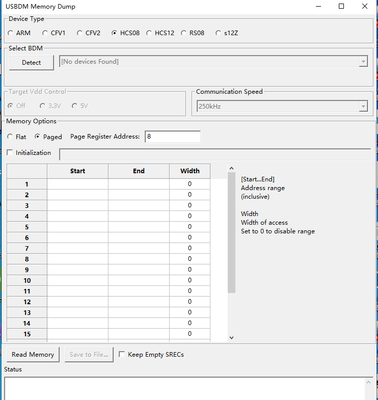Click the Read Memory button
The height and width of the screenshot is (400, 378).
click(33, 355)
